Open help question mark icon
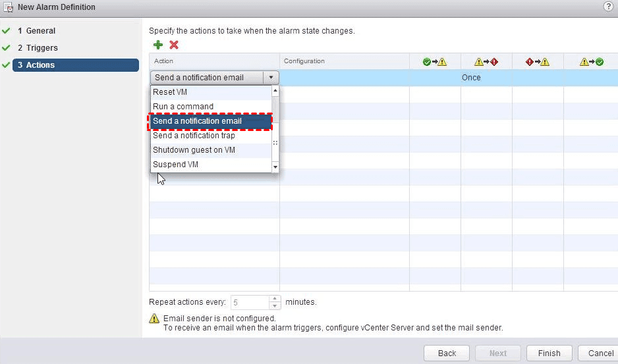The width and height of the screenshot is (618, 364). [x=608, y=7]
